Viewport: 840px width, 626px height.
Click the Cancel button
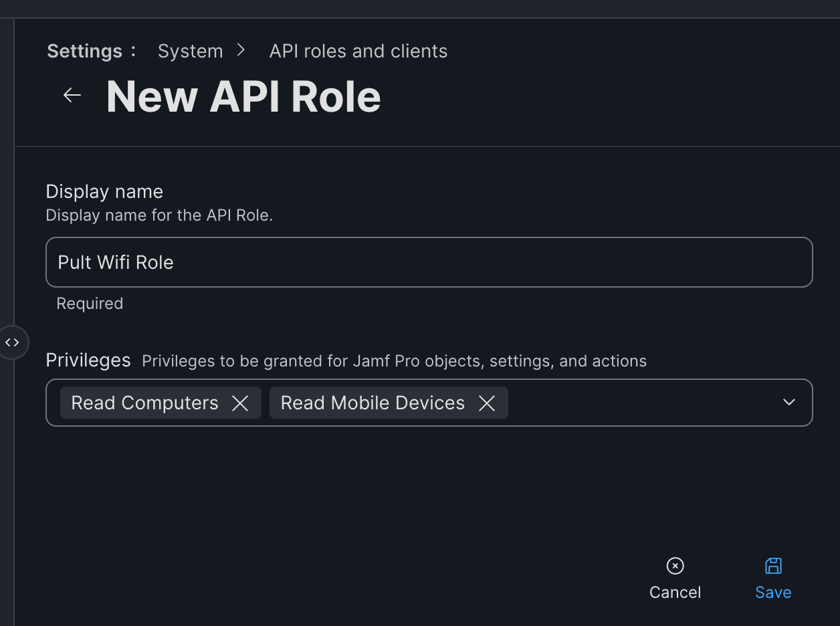tap(675, 592)
